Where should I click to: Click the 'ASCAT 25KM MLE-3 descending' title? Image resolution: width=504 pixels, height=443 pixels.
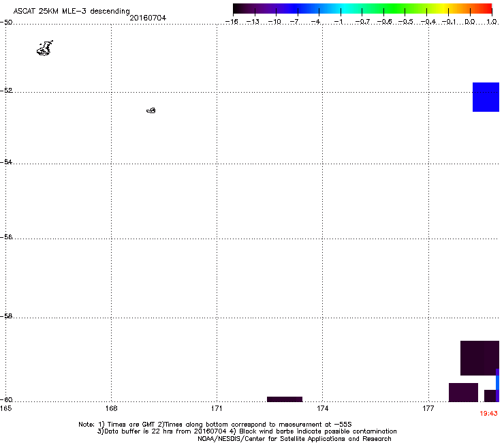[x=72, y=12]
